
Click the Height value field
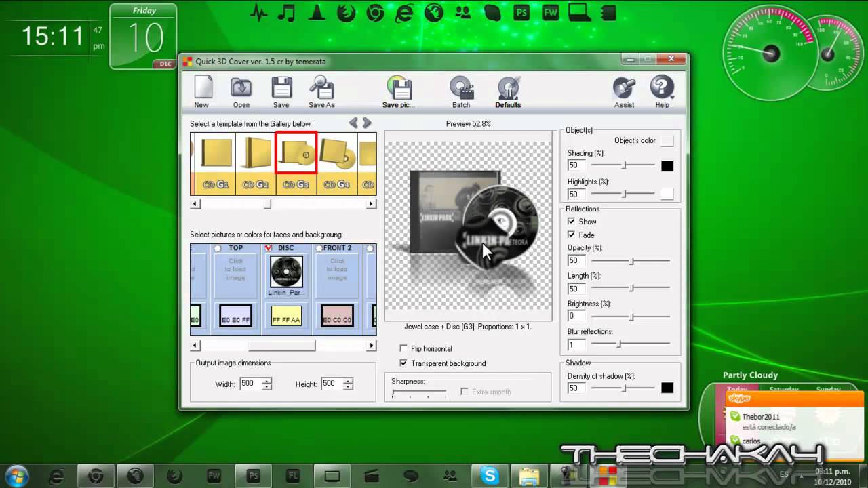[331, 384]
